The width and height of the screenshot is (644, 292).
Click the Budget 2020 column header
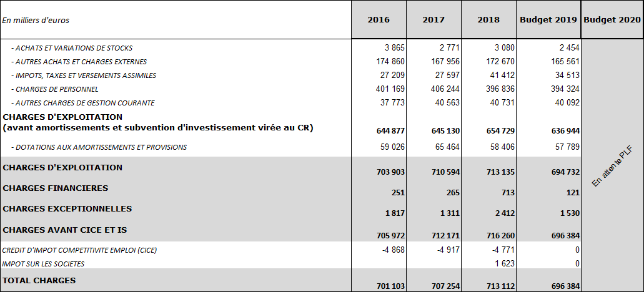[x=612, y=20]
